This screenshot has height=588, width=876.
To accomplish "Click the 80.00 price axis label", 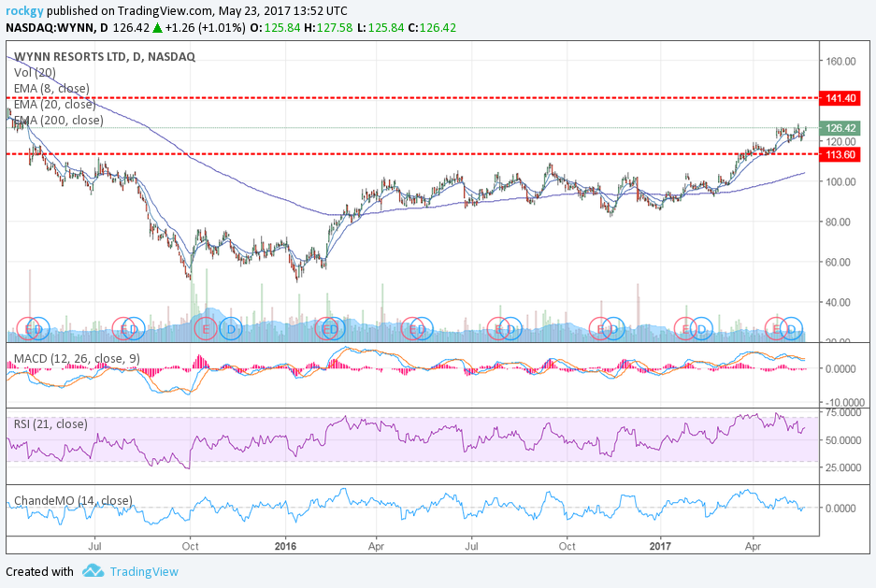I will (x=839, y=222).
